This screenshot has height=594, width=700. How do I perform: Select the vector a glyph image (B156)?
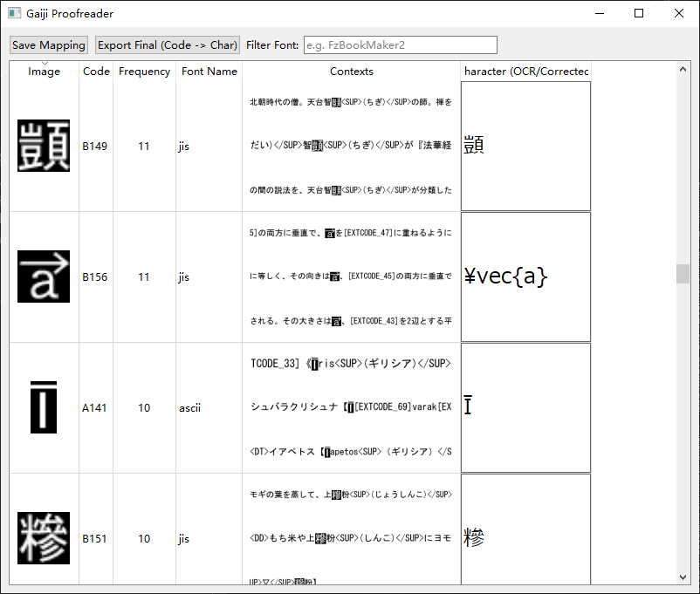click(x=44, y=277)
